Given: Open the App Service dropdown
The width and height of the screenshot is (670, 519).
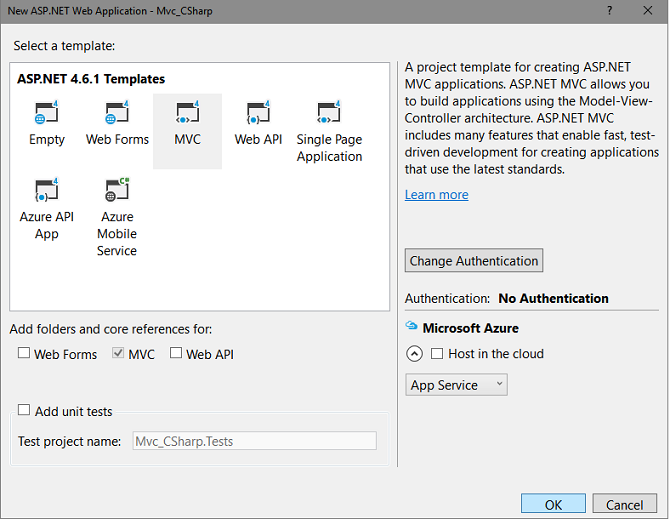Looking at the screenshot, I should click(456, 385).
